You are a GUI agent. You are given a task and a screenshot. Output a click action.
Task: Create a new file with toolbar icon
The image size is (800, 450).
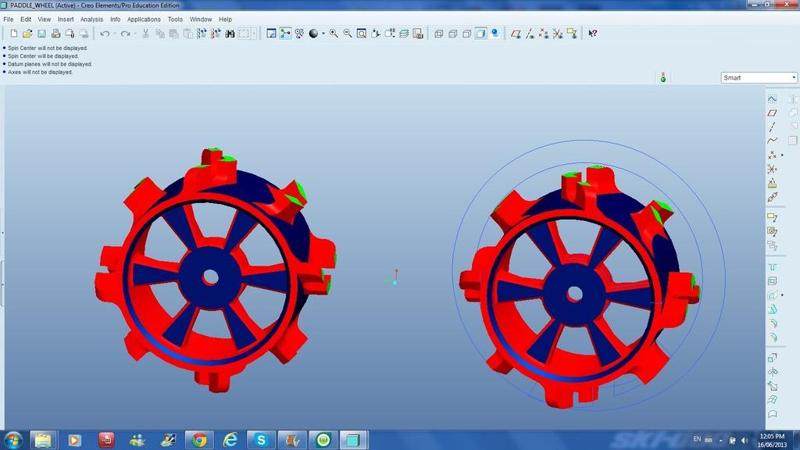(x=14, y=34)
